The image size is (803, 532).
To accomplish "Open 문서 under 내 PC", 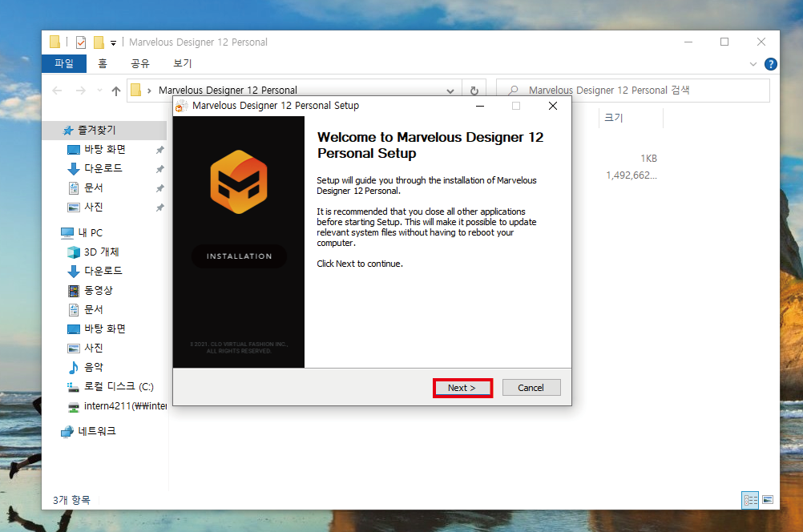I will 94,309.
